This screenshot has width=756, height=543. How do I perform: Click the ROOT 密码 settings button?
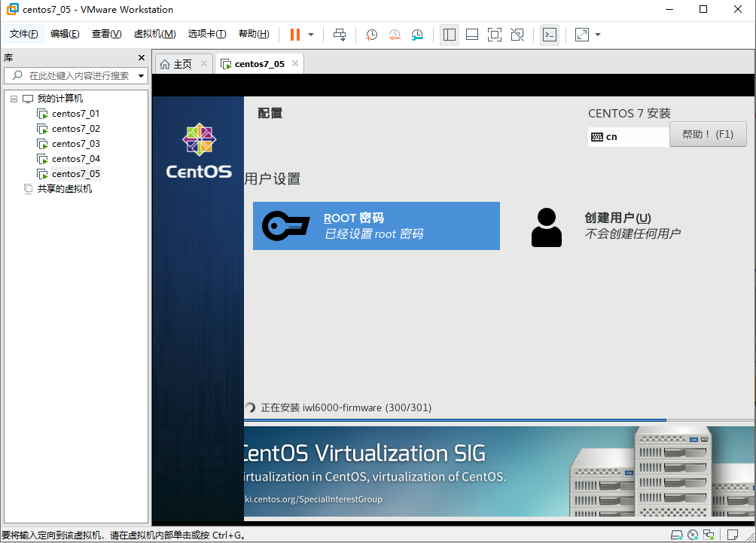(376, 225)
